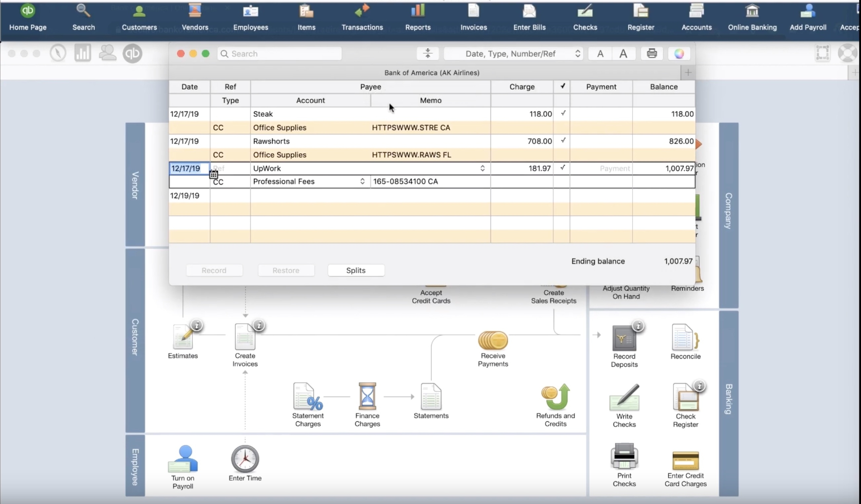Click the Splits button
Screen dimensions: 861x504
click(356, 270)
